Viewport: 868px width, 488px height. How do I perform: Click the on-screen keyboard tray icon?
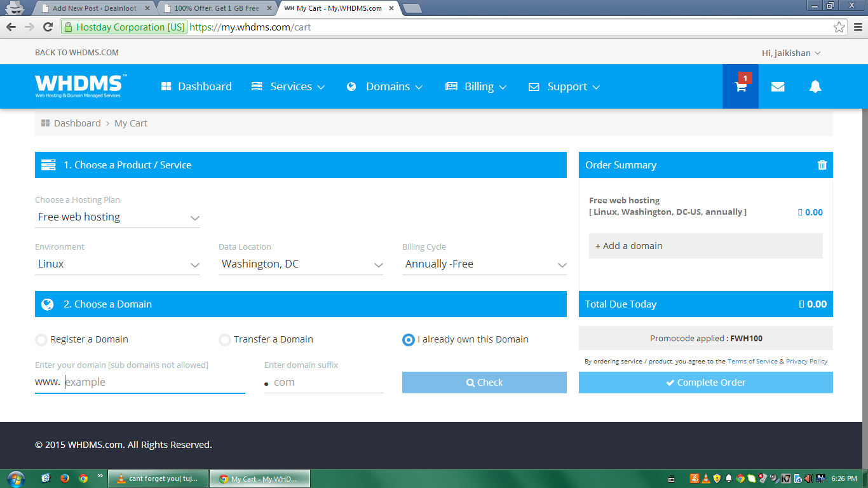coord(672,479)
